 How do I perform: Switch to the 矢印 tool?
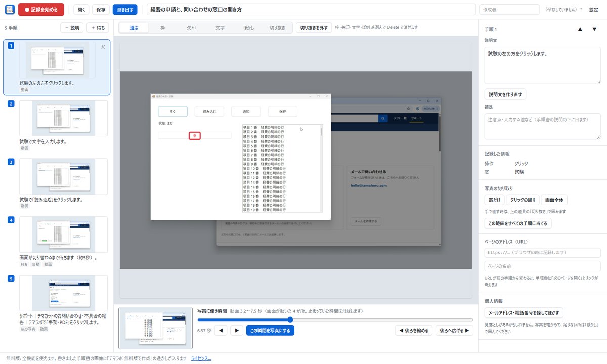coord(191,28)
